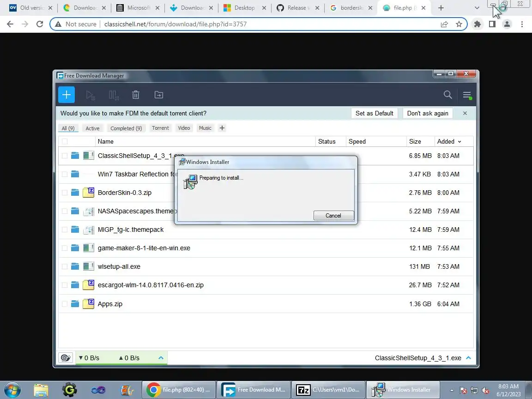Open folder for ClassicShellSetup_4_3_1.exe

click(x=75, y=156)
